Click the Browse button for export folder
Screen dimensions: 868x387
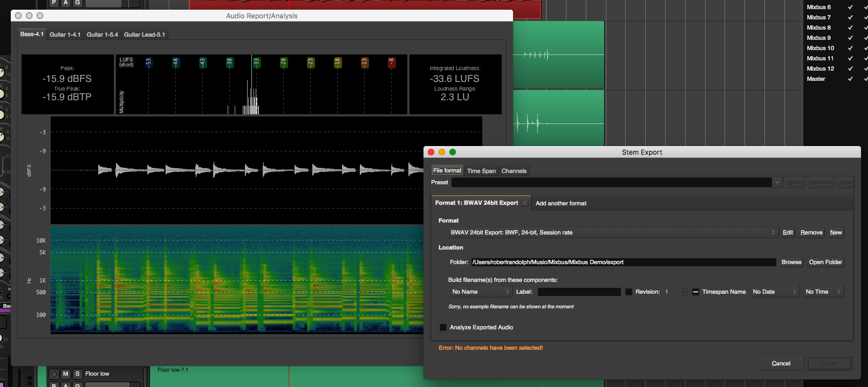[x=791, y=262]
